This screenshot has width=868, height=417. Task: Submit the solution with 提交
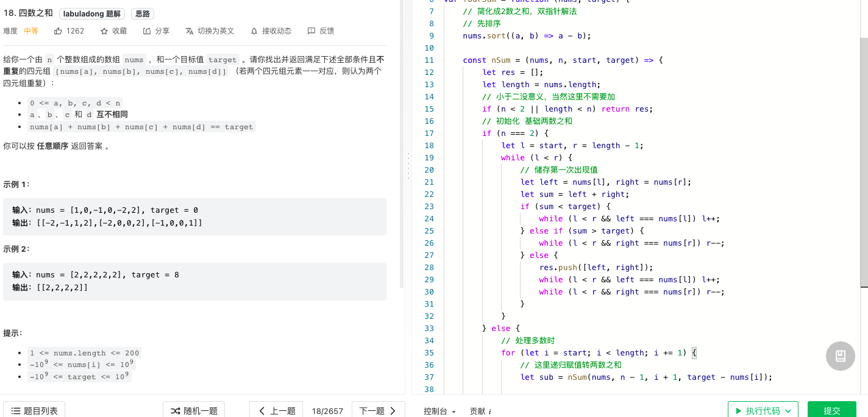click(x=831, y=410)
